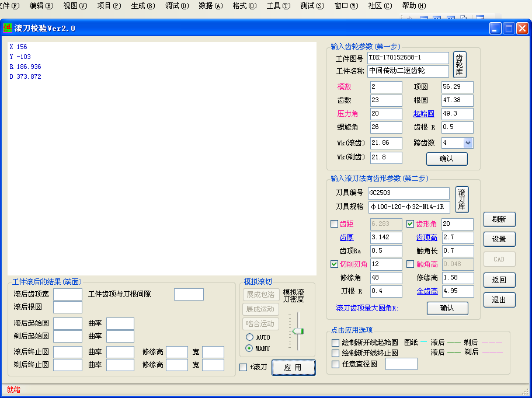
Task: Expand the 跨齿数 dropdown arrow
Action: (x=468, y=143)
